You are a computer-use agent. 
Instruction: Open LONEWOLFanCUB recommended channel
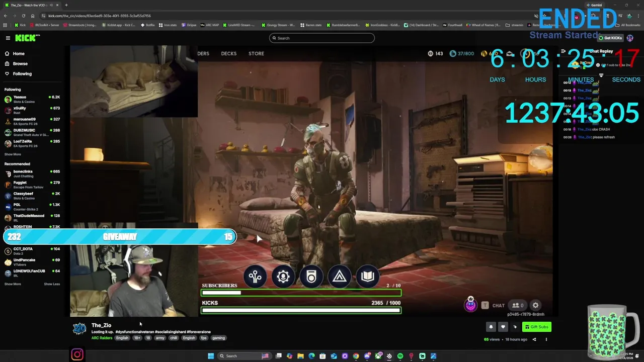pyautogui.click(x=32, y=273)
